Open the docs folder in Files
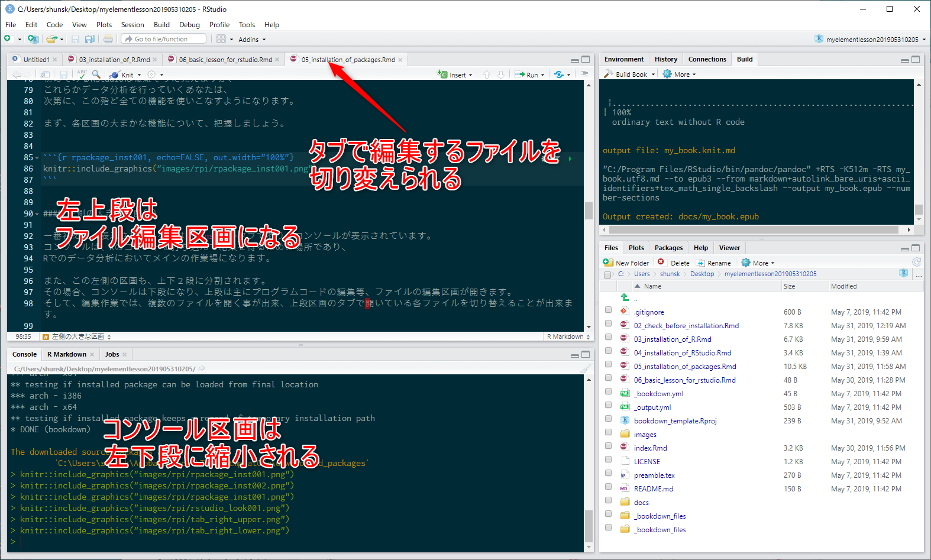 [x=641, y=503]
